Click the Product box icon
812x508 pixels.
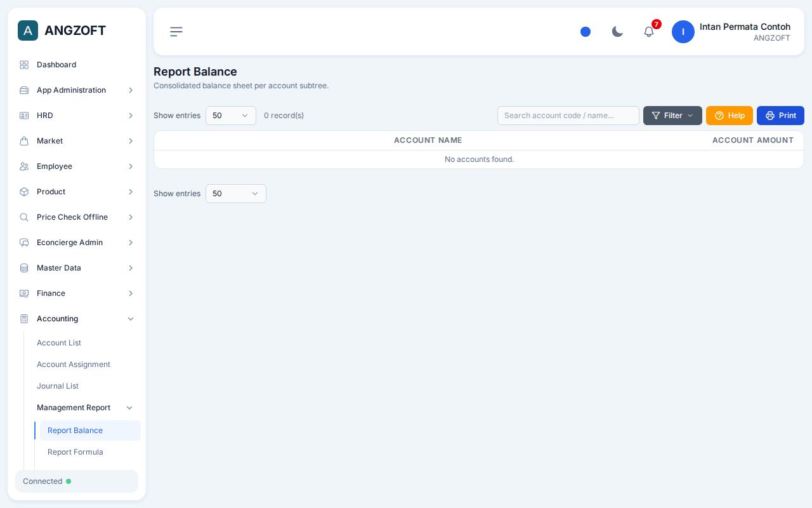(x=24, y=192)
